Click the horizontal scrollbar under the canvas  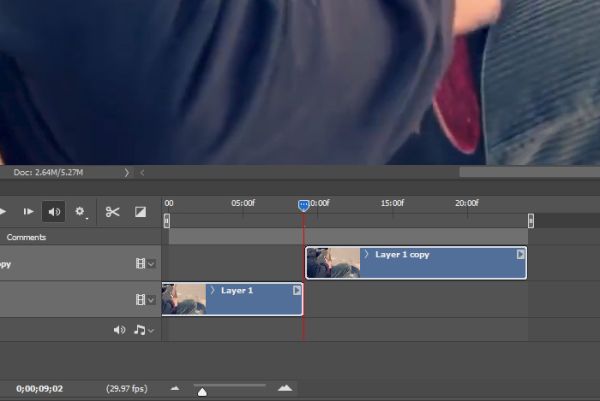[530, 173]
